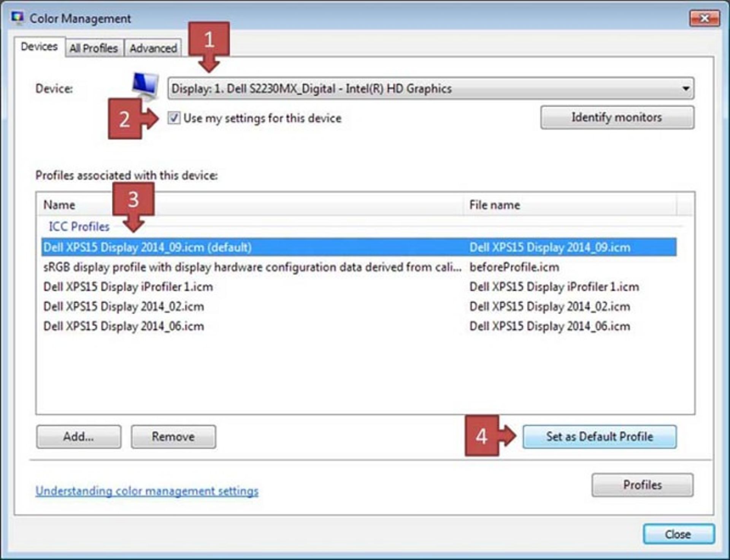Image resolution: width=730 pixels, height=560 pixels.
Task: Click Set as Default Profile button
Action: pyautogui.click(x=600, y=437)
